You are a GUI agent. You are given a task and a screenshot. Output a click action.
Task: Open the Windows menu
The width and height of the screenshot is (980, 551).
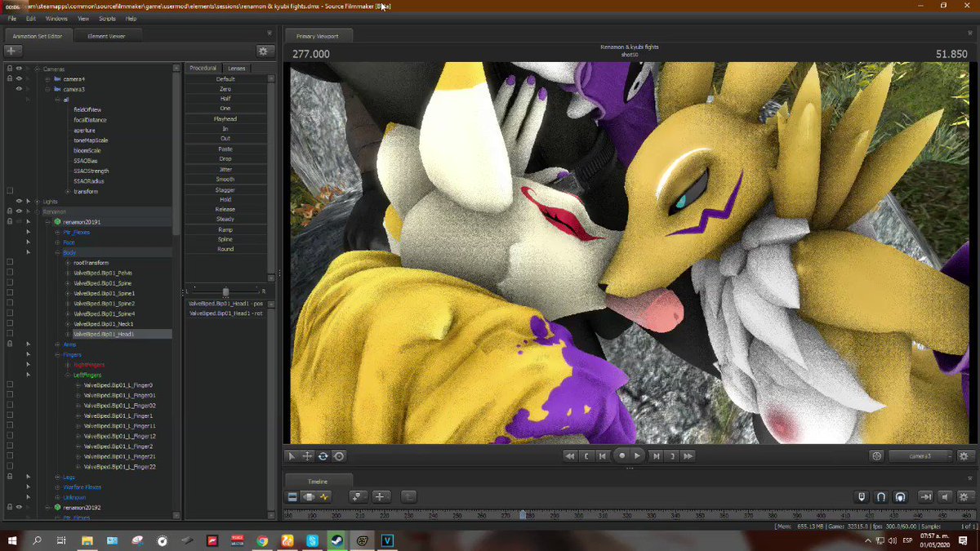56,18
